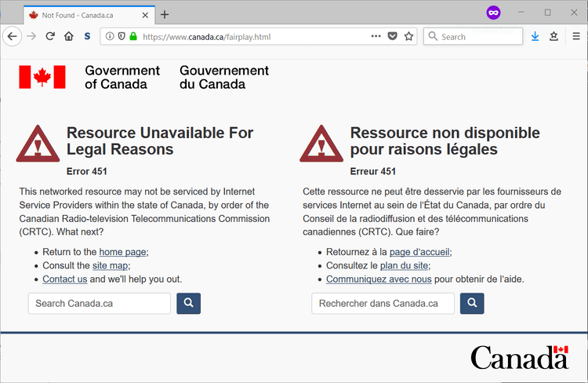Close the Not Found - Canada.ca tab
588x383 pixels.
145,16
